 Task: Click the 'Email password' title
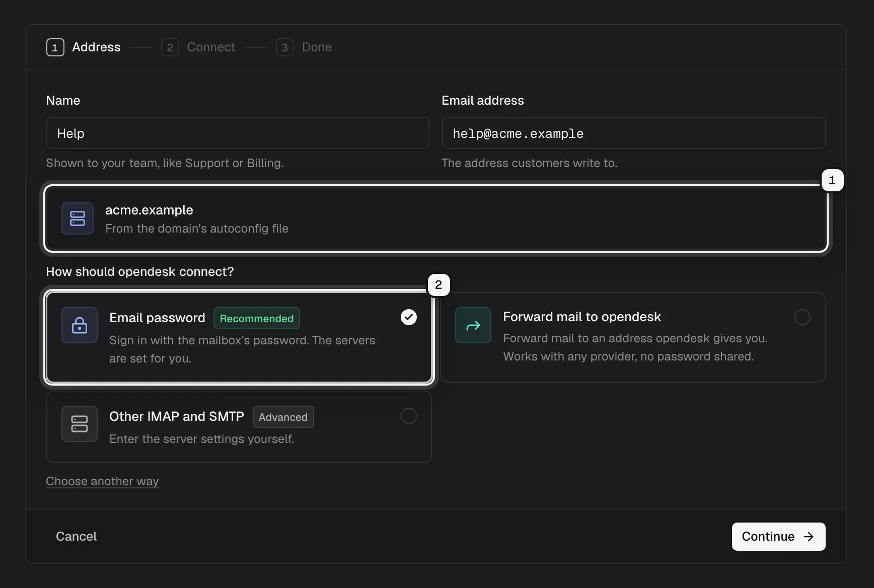tap(158, 318)
